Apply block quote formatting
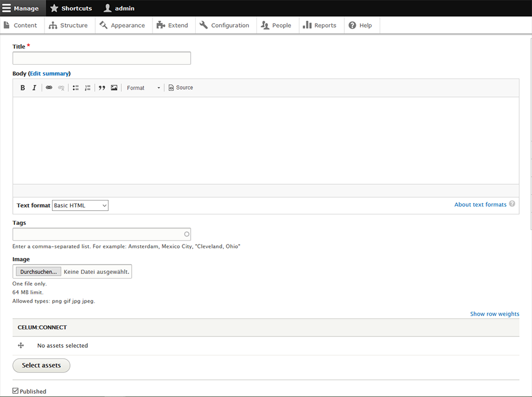Screen dimensions: 532x397 pyautogui.click(x=102, y=88)
